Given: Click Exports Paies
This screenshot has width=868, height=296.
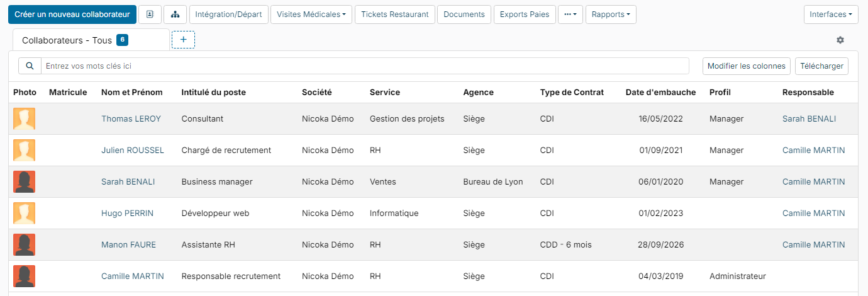Looking at the screenshot, I should pos(525,14).
